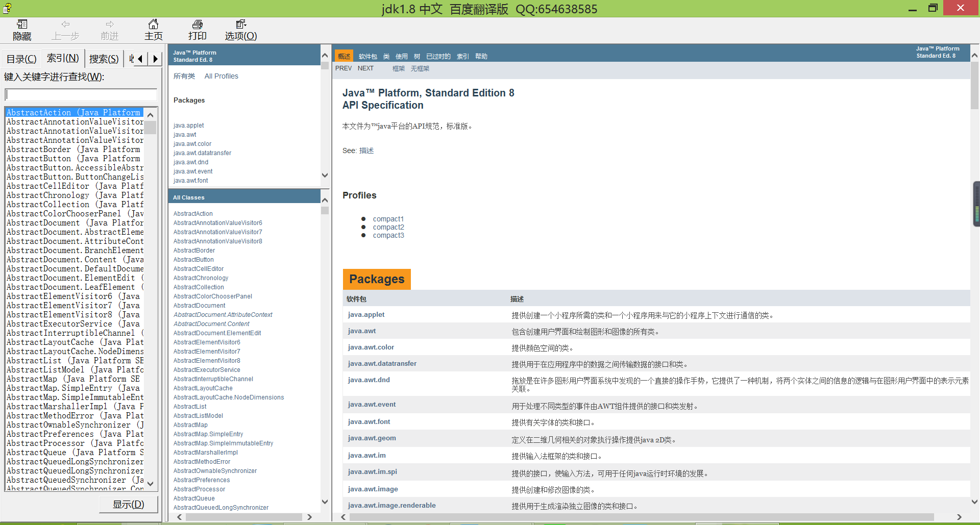The height and width of the screenshot is (525, 980).
Task: Open java.awt.geom in packages table
Action: click(x=372, y=438)
